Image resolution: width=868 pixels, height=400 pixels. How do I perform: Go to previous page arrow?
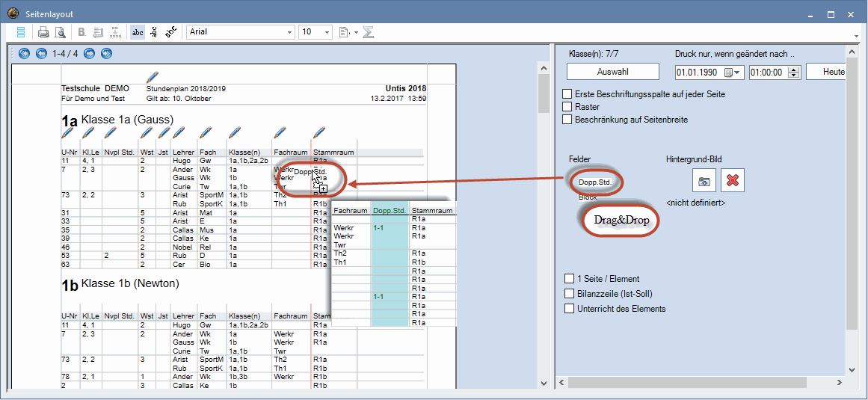[x=41, y=54]
